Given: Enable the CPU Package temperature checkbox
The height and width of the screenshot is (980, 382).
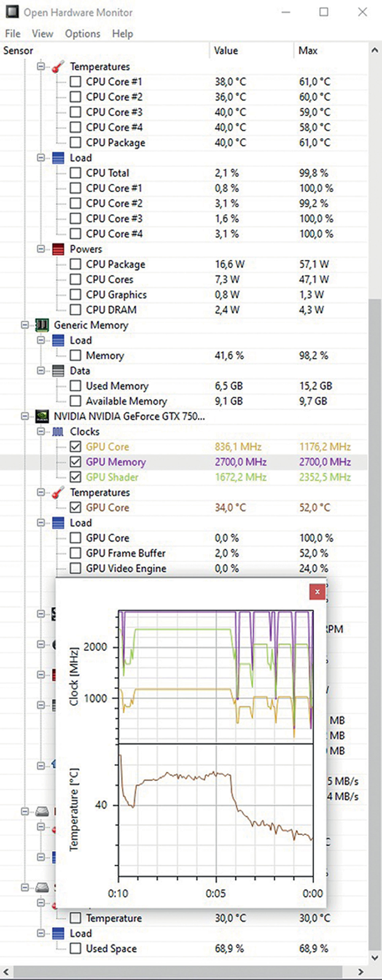Looking at the screenshot, I should pos(75,143).
